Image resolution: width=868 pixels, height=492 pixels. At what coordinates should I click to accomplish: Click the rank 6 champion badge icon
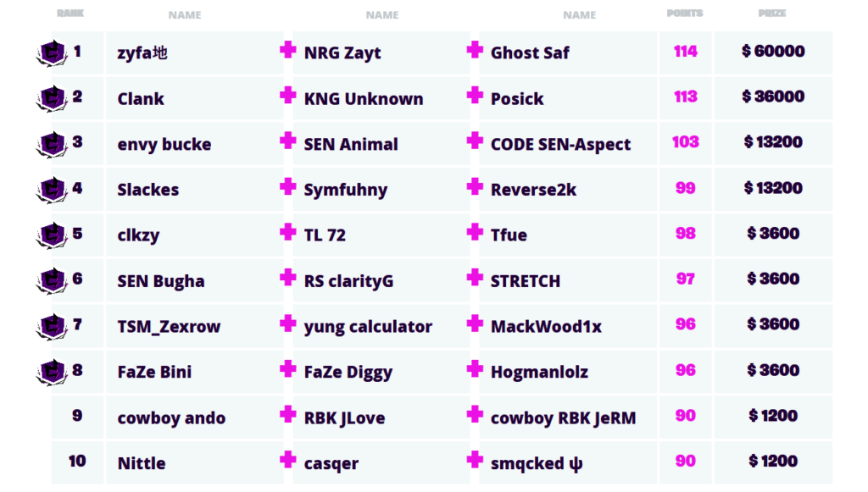coord(52,281)
